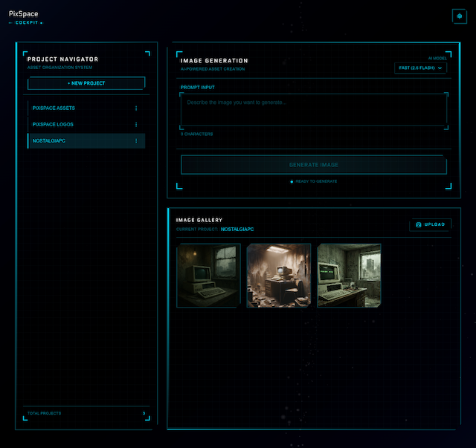The image size is (476, 448).
Task: Click the NOSTALGIAPC current project label in gallery
Action: click(x=237, y=230)
